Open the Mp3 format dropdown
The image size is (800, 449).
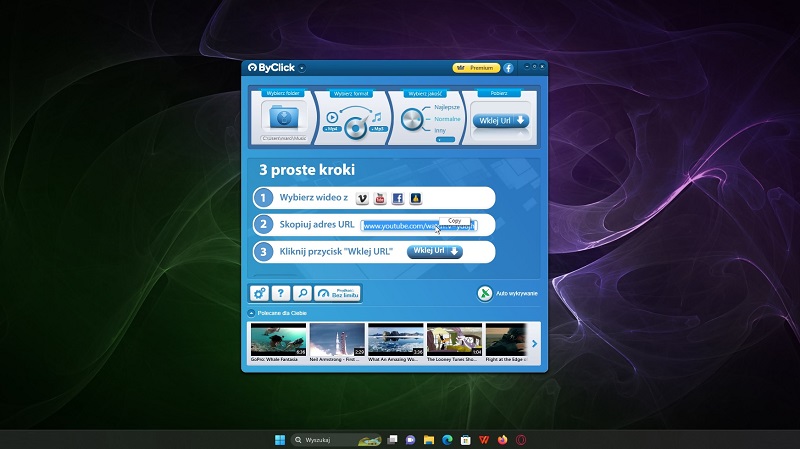(x=378, y=129)
